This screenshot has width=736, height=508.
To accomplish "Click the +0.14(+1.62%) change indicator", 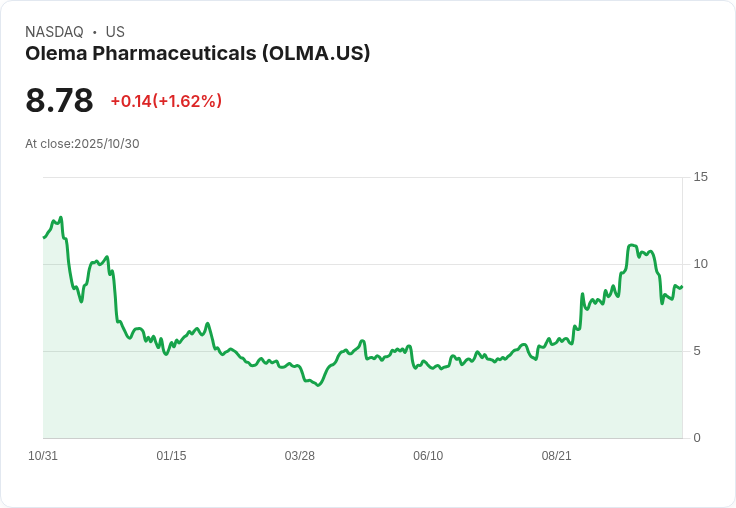I will pyautogui.click(x=166, y=101).
